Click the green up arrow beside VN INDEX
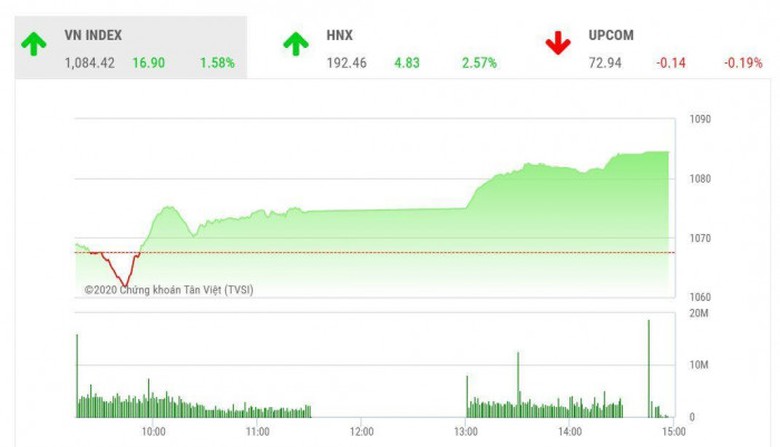The height and width of the screenshot is (447, 780). pos(35,44)
